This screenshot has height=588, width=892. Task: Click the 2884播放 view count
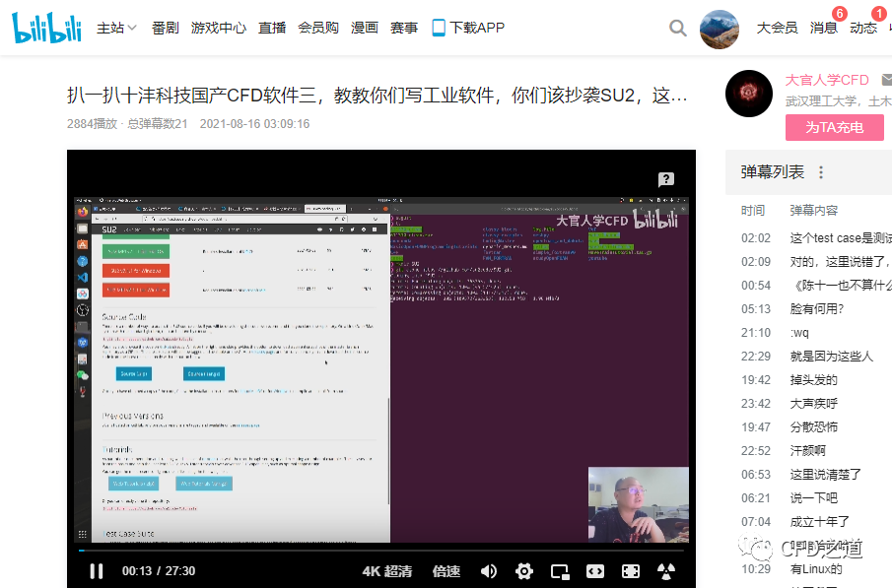(x=92, y=124)
